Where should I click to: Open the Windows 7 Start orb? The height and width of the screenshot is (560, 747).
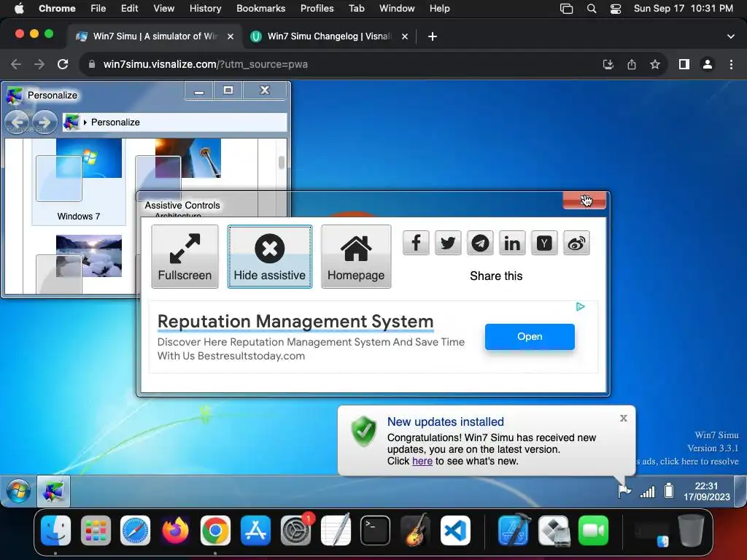tap(18, 491)
